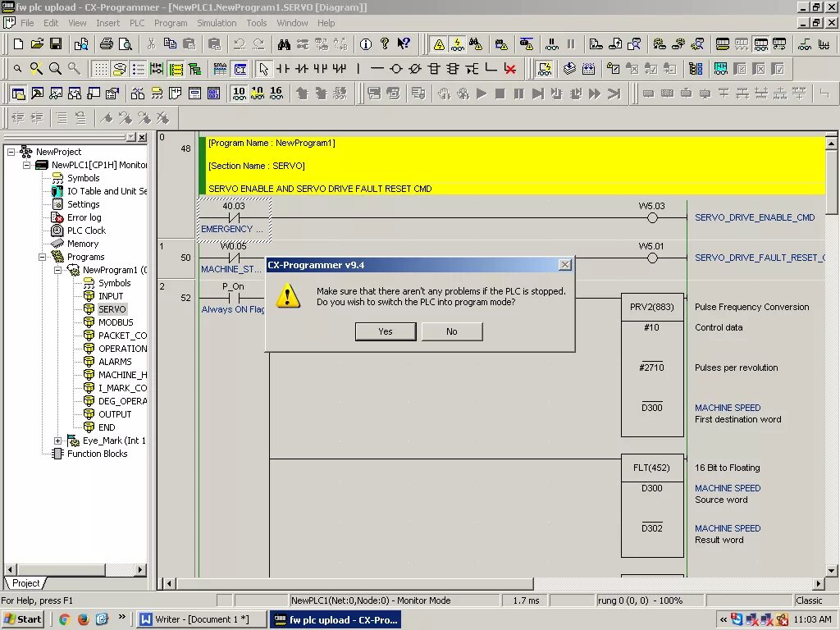The height and width of the screenshot is (630, 840).
Task: Open Print Preview icon
Action: [x=126, y=44]
